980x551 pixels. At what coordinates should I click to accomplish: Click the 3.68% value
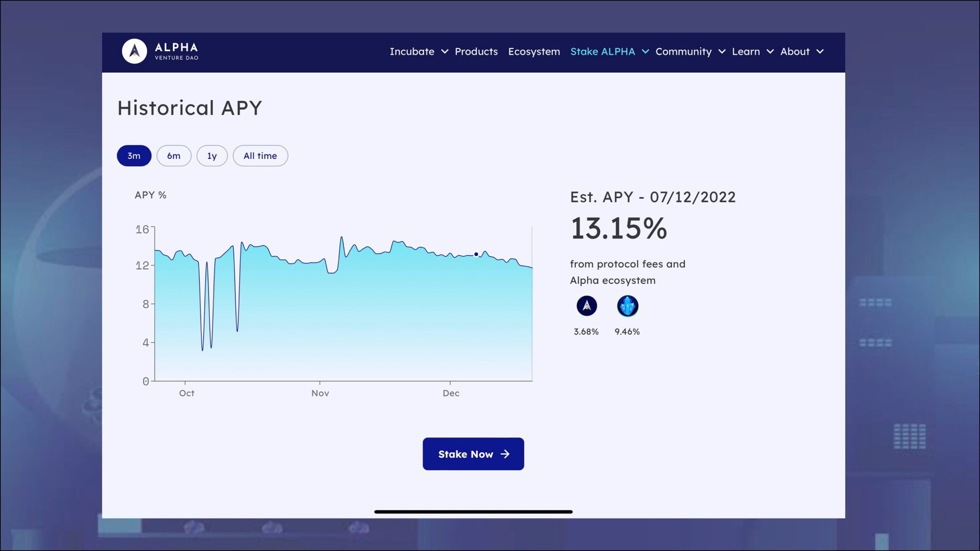[x=586, y=332]
